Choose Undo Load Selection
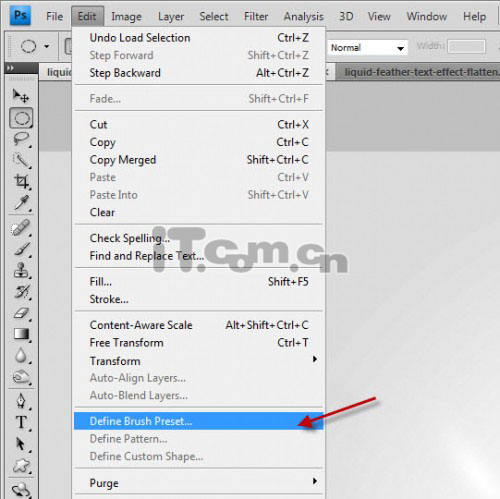The height and width of the screenshot is (499, 500). [199, 38]
